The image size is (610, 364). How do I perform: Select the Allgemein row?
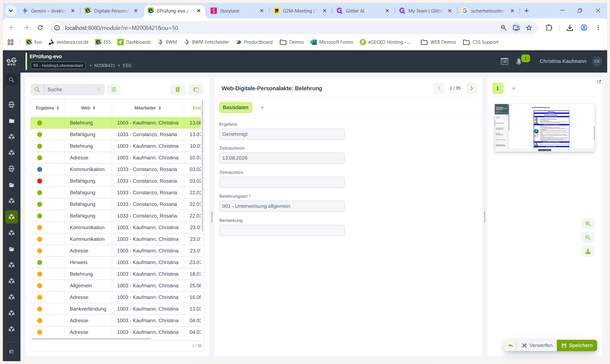[x=116, y=286]
